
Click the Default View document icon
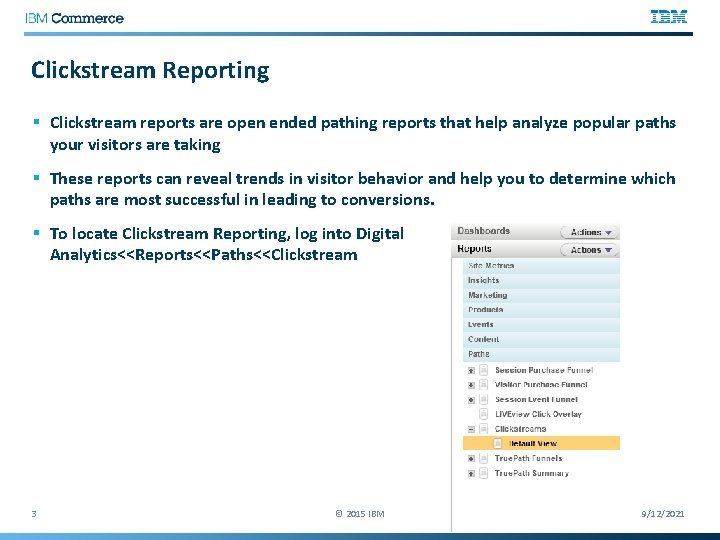[x=498, y=444]
